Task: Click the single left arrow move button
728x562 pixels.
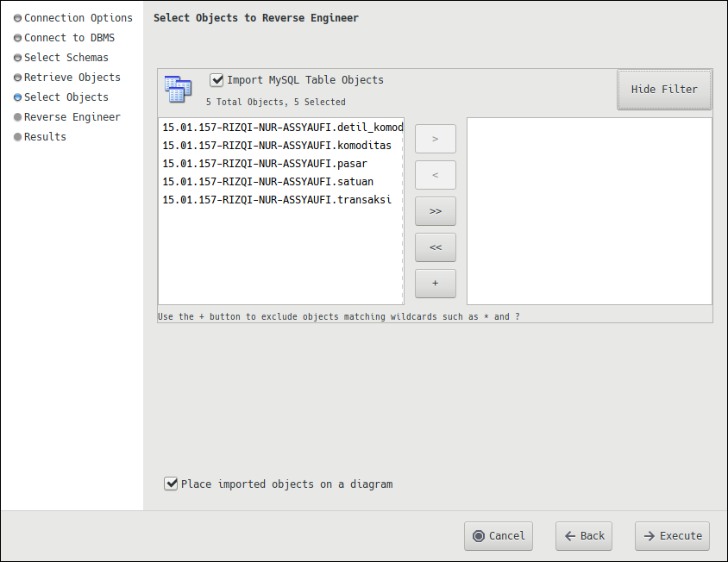Action: [435, 175]
